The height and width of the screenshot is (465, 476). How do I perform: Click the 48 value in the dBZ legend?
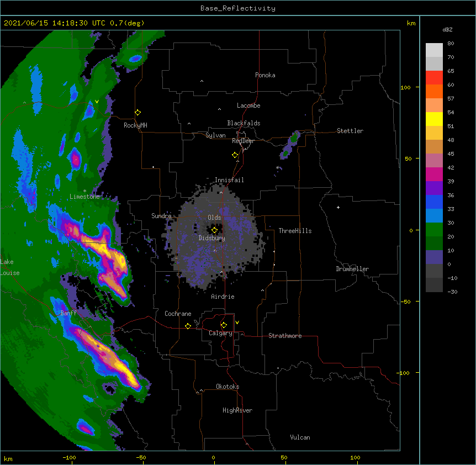[x=451, y=140]
